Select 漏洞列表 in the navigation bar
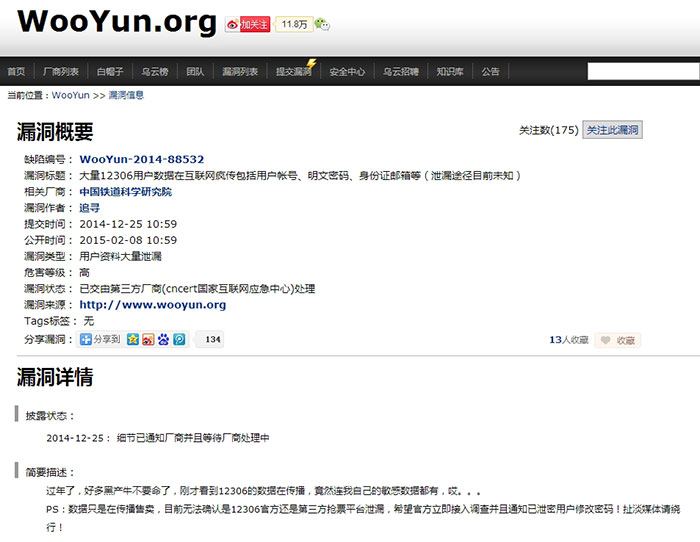This screenshot has width=700, height=542. (x=240, y=72)
